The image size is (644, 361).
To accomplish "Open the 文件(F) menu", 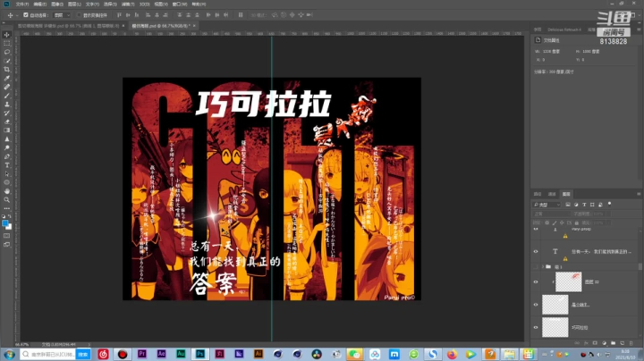I will point(22,4).
